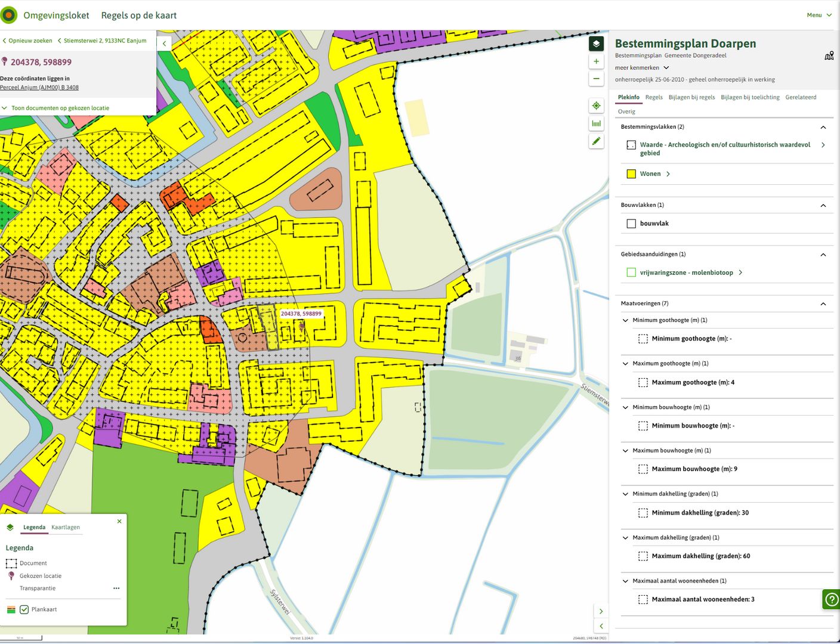This screenshot has height=644, width=840.
Task: Open the map layers button
Action: (x=596, y=44)
